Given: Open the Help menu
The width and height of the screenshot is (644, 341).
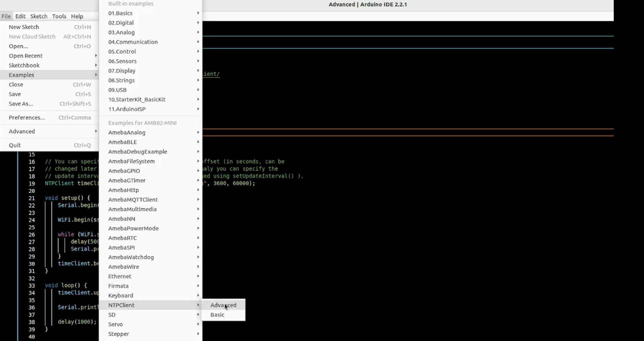Looking at the screenshot, I should (x=77, y=16).
